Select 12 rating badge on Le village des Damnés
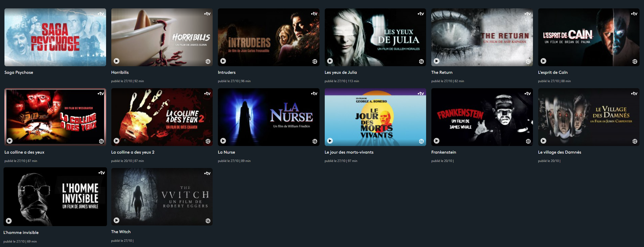The width and height of the screenshot is (644, 247). [x=635, y=141]
